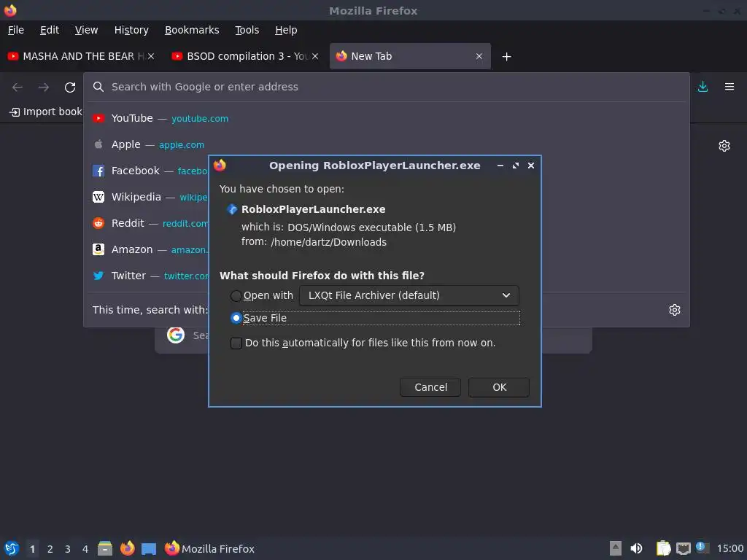The image size is (747, 560).
Task: Click the Facebook suggestion icon
Action: [98, 171]
